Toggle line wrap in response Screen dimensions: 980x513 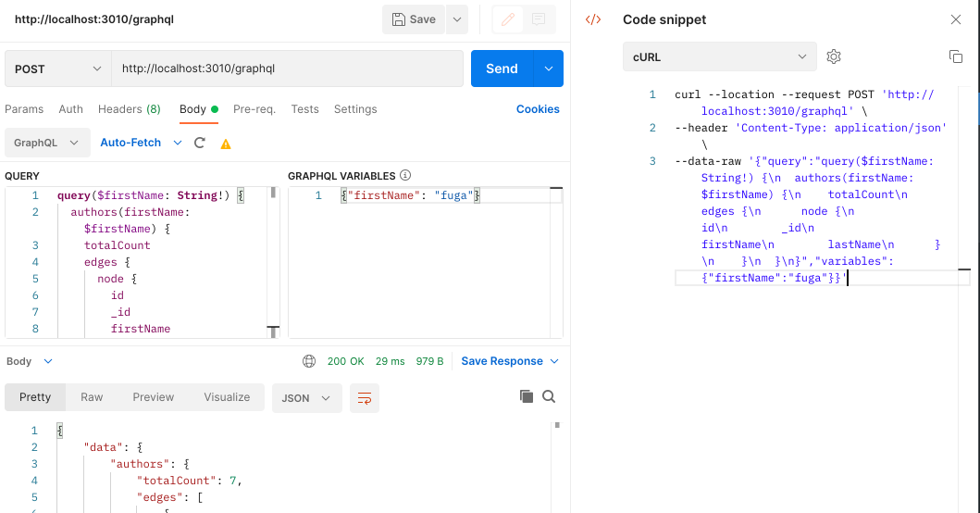[x=365, y=398]
